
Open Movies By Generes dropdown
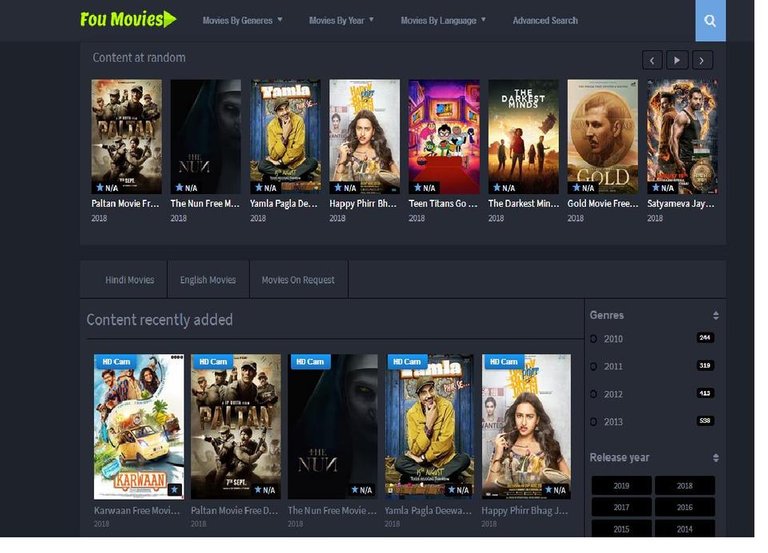(x=242, y=21)
